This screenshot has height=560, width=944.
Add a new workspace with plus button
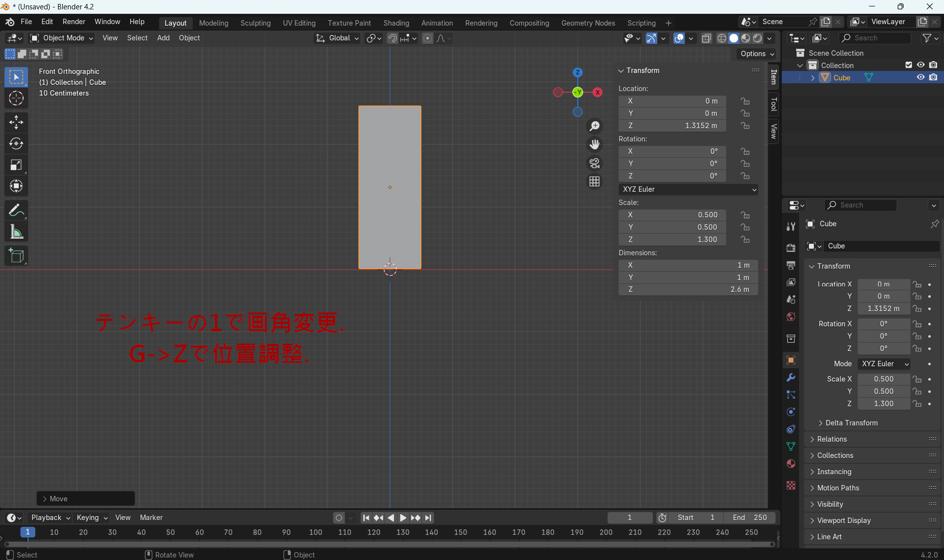click(x=668, y=23)
